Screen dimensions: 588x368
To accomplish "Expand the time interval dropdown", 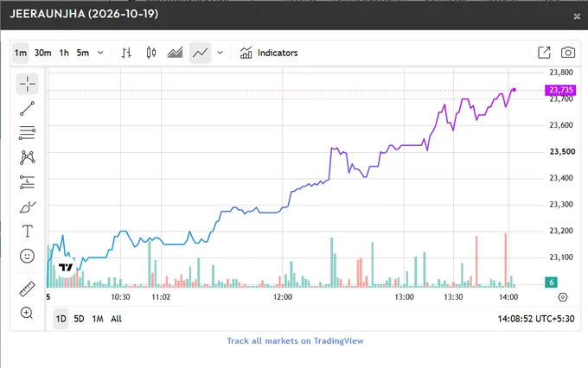I will (100, 53).
